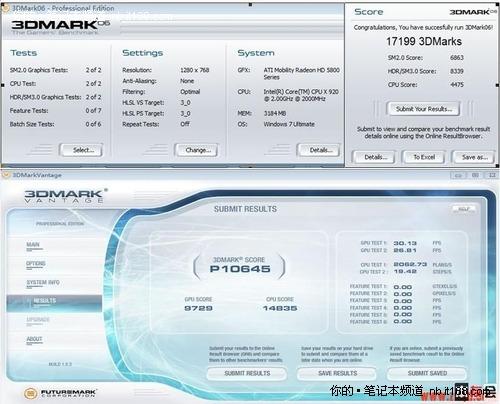Screen dimensions: 500x404
Task: Click GPU TEST 1 value 30.13
Action: [405, 243]
